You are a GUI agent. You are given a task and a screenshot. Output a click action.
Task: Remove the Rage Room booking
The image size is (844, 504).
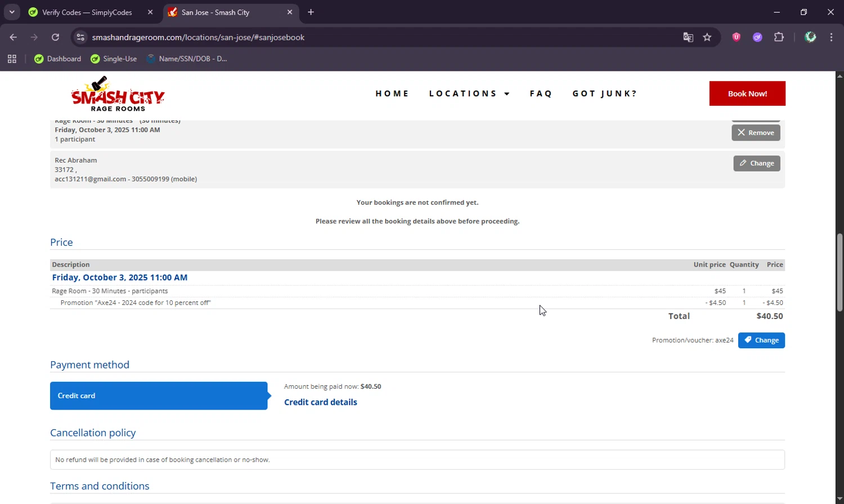coord(756,133)
